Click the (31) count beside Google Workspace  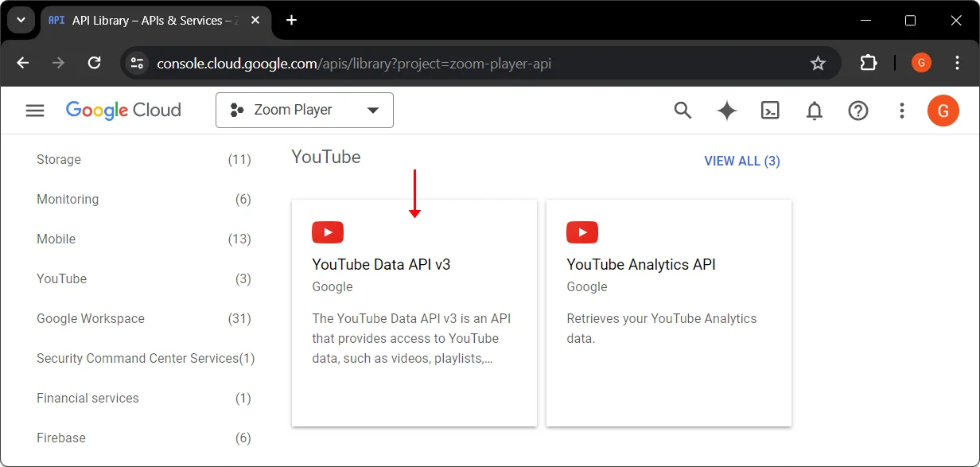239,318
